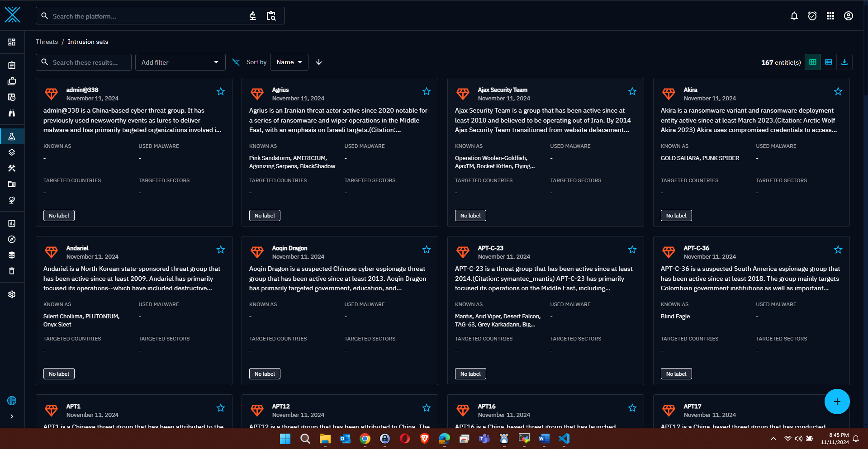
Task: Open the apps grid menu
Action: pyautogui.click(x=830, y=16)
